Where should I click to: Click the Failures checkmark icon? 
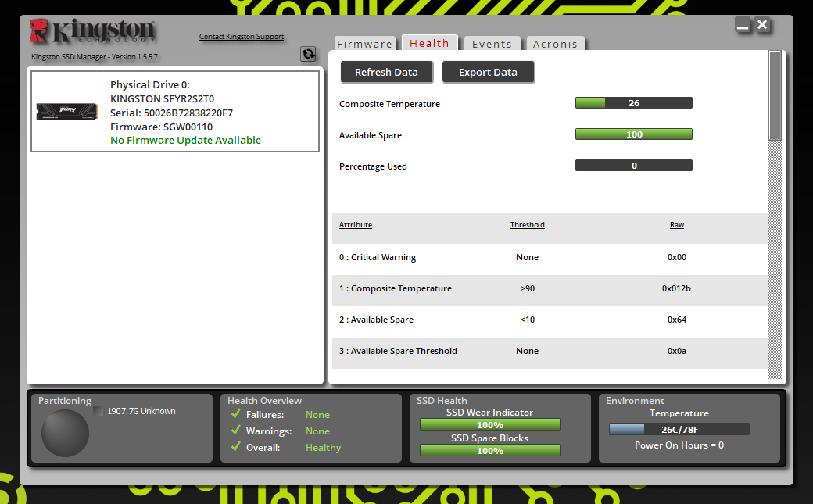236,414
